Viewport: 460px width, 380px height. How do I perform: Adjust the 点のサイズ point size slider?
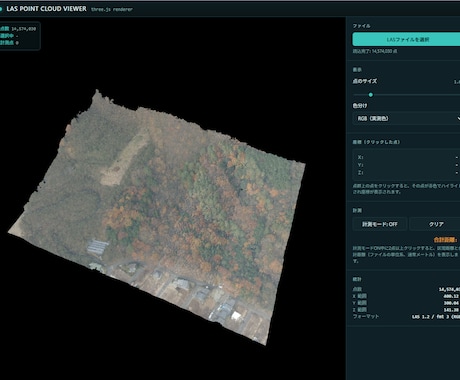[x=371, y=95]
